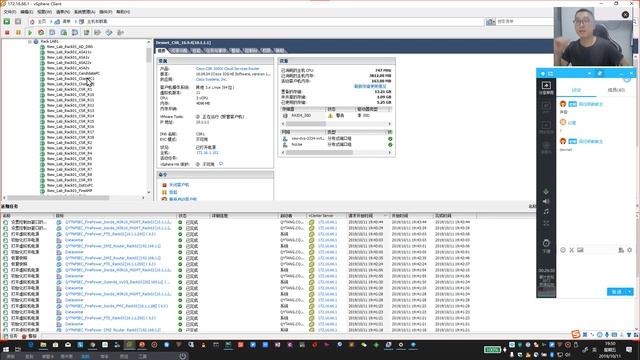Click the restart guest command link
This screenshot has height=360, width=640.
click(182, 199)
